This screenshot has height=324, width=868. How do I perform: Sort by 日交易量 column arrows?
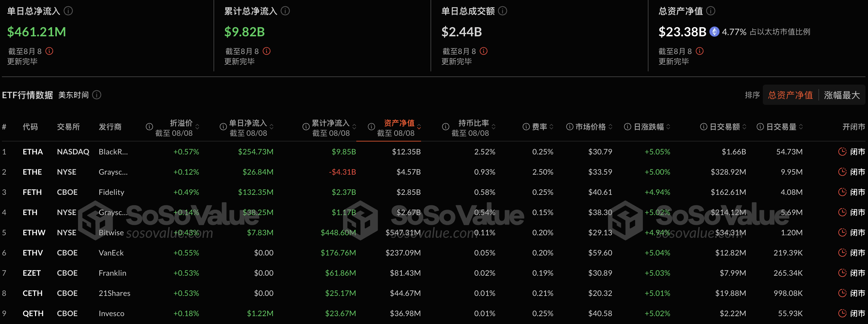tap(801, 127)
